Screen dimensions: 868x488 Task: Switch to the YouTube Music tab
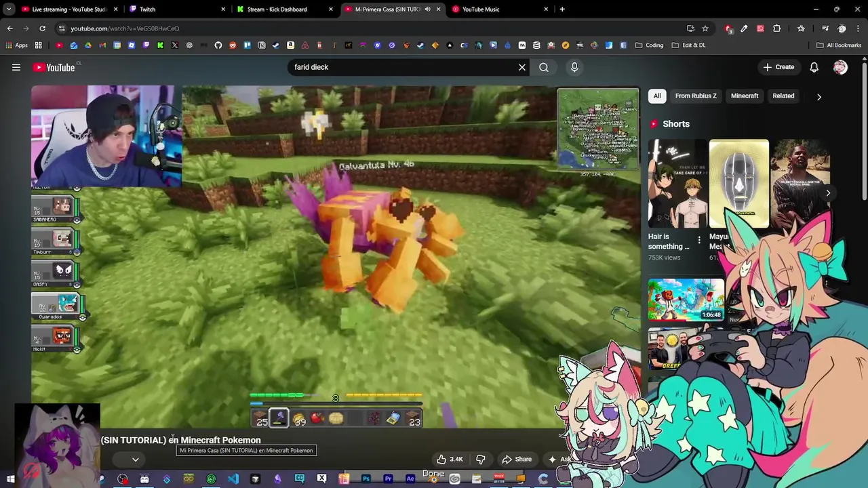(500, 9)
